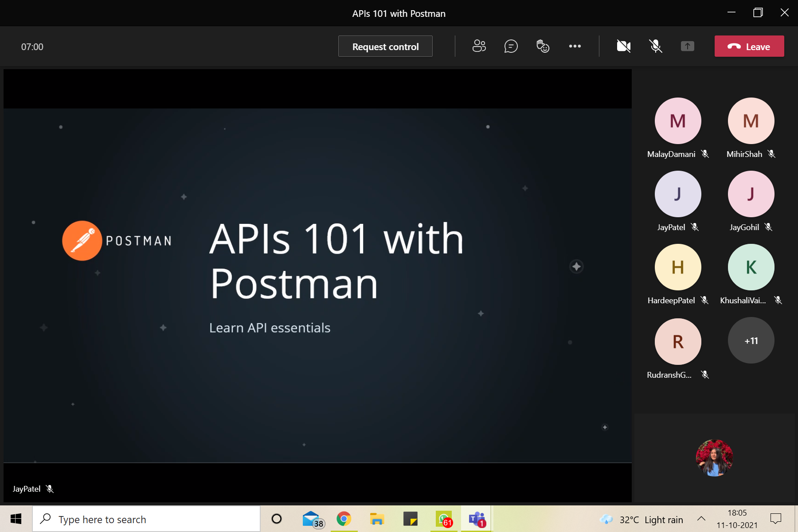Open the weather widget showing 32°C
The width and height of the screenshot is (798, 532).
click(x=641, y=520)
